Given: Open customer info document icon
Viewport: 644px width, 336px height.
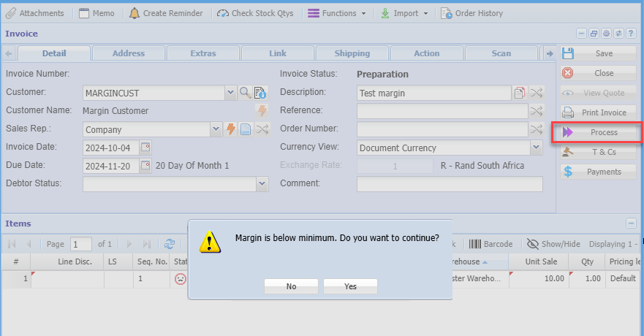Looking at the screenshot, I should 260,93.
